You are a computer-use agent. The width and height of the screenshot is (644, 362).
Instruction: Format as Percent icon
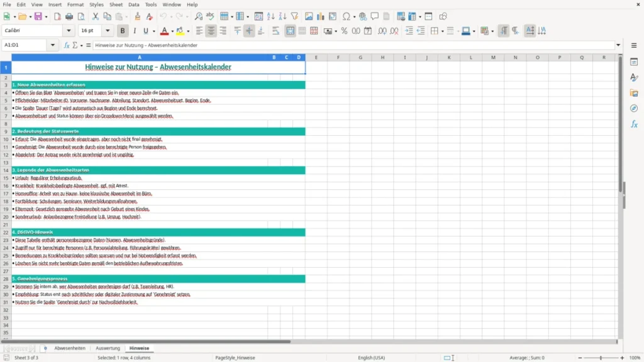344,31
